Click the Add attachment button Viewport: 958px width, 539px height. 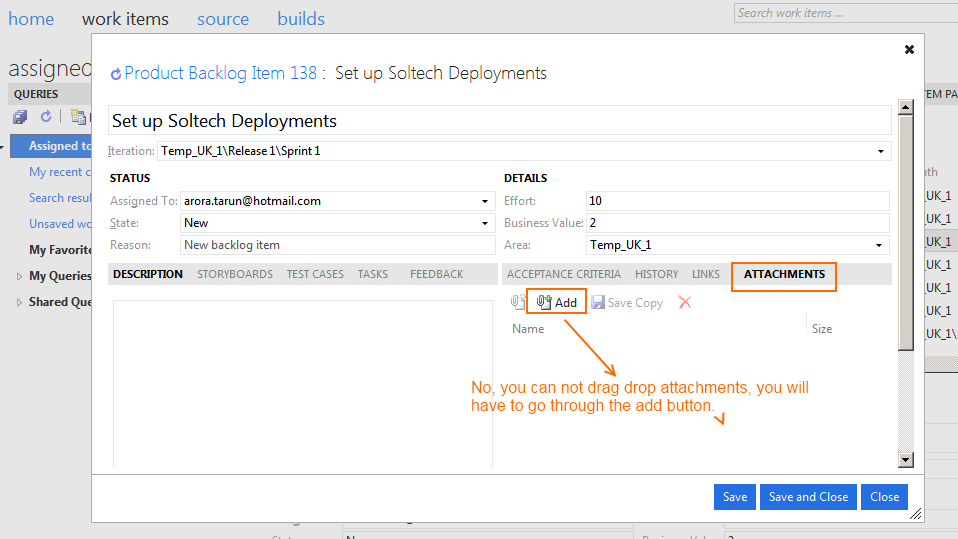557,302
